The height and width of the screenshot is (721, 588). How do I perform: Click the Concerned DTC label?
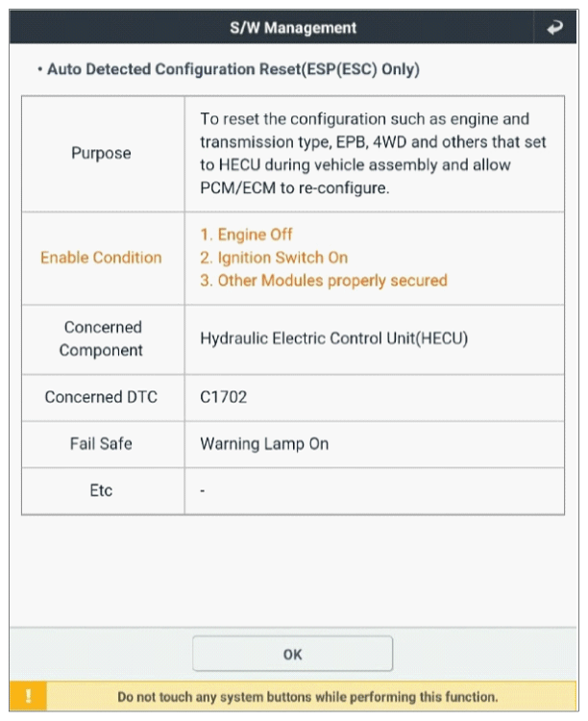coord(101,397)
